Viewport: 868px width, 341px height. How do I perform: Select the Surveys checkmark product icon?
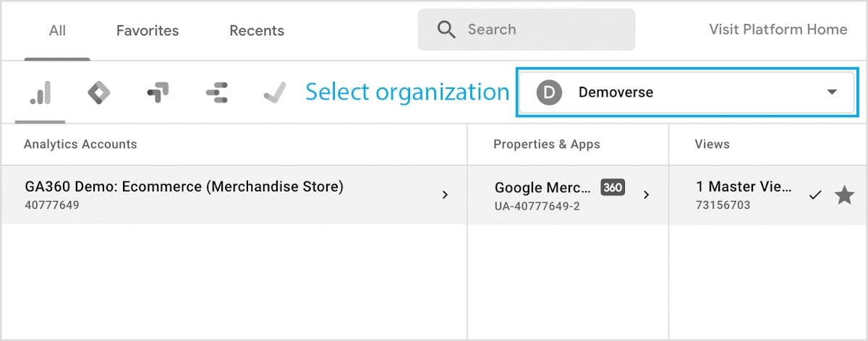coord(274,93)
